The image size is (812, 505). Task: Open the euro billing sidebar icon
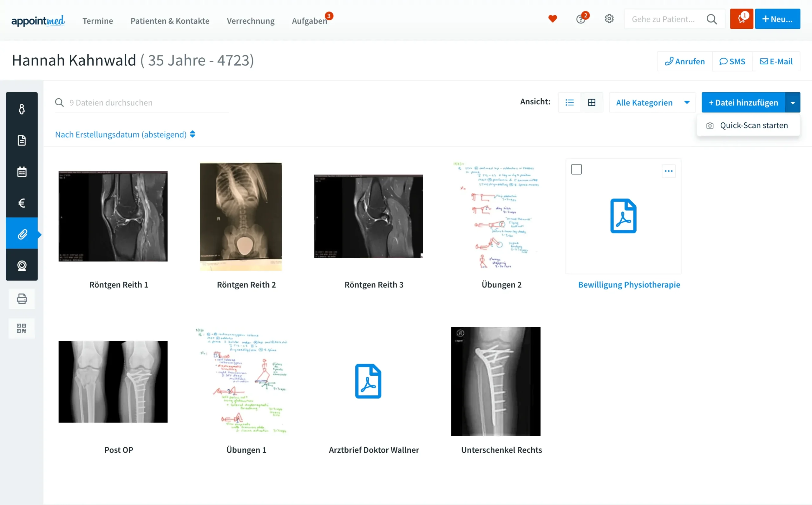click(x=22, y=203)
